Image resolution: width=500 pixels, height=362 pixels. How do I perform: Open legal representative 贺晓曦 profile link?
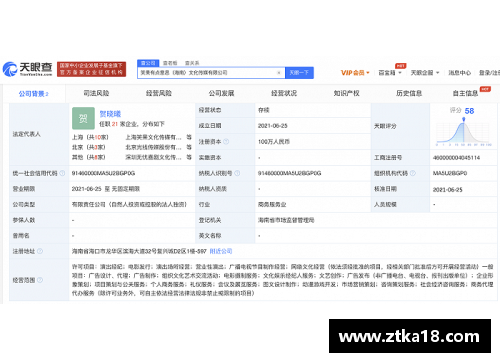110,114
